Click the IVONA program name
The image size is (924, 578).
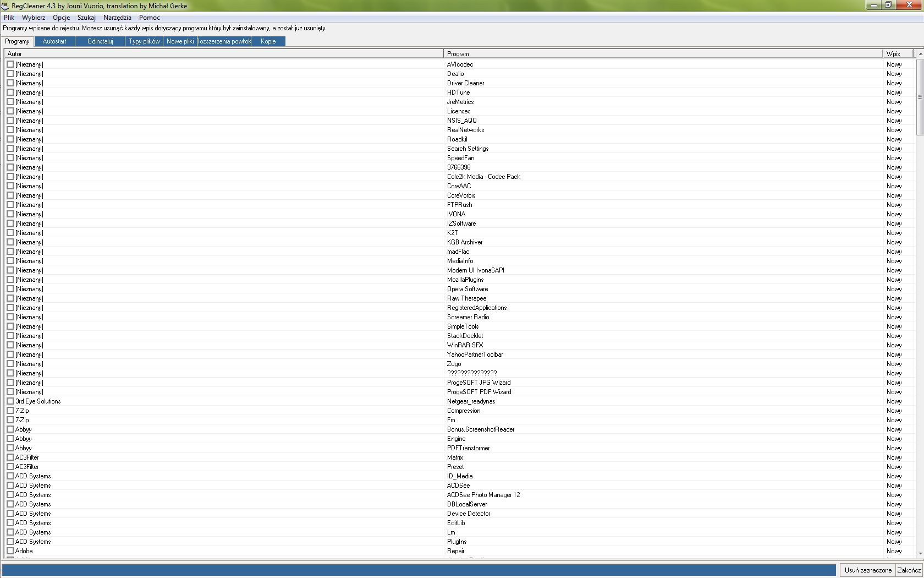pyautogui.click(x=456, y=214)
